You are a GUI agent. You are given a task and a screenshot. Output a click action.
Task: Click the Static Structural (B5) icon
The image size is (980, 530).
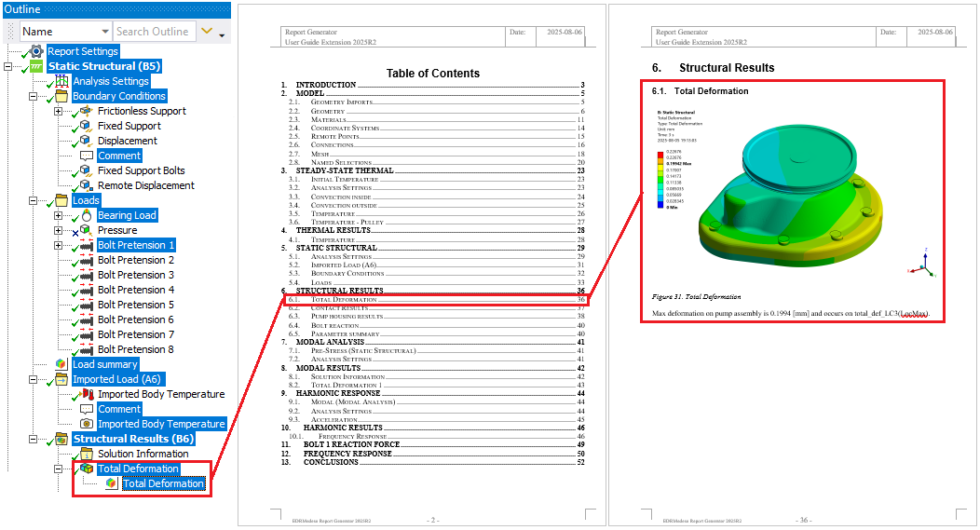37,66
